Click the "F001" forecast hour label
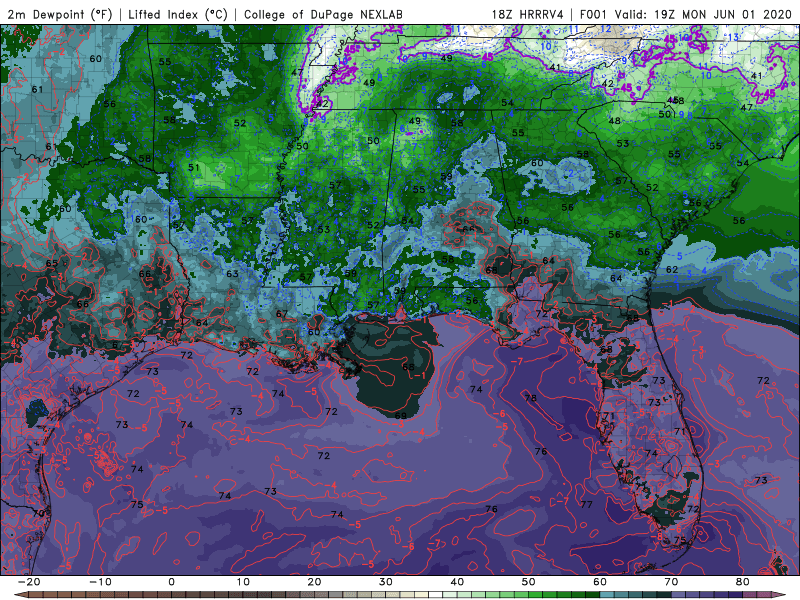Image resolution: width=800 pixels, height=600 pixels. (594, 14)
